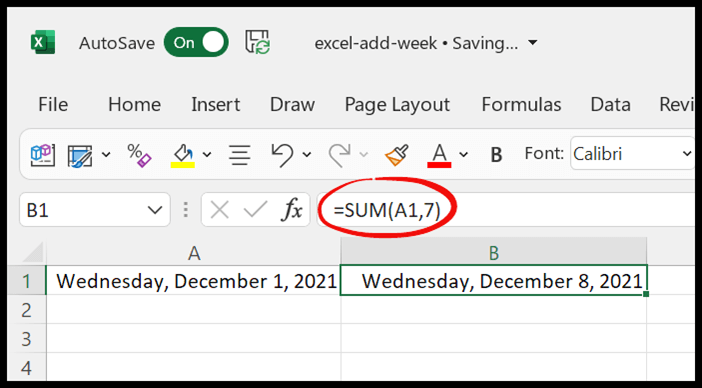Apply bold with the B icon
The image size is (702, 388).
[x=496, y=155]
